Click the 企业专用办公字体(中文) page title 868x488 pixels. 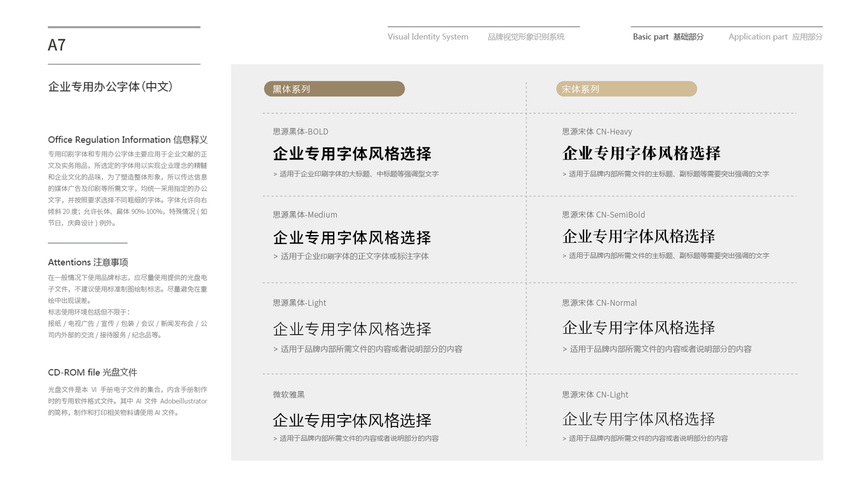111,86
